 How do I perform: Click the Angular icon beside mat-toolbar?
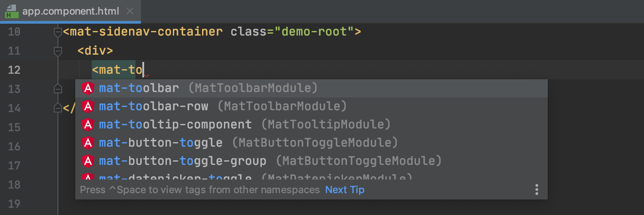[x=88, y=87]
